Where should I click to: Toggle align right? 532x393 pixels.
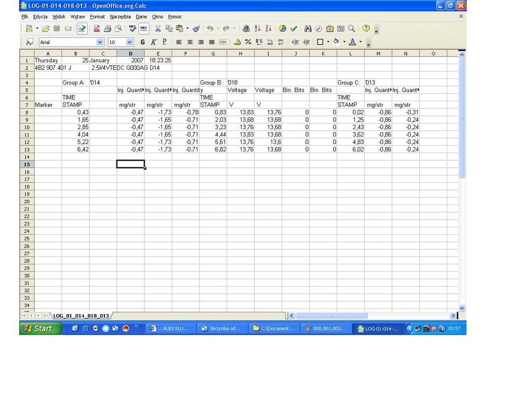coord(201,42)
